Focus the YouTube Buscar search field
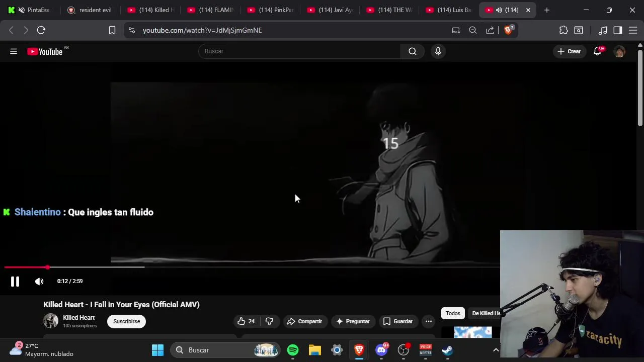The image size is (644, 362). tap(300, 51)
